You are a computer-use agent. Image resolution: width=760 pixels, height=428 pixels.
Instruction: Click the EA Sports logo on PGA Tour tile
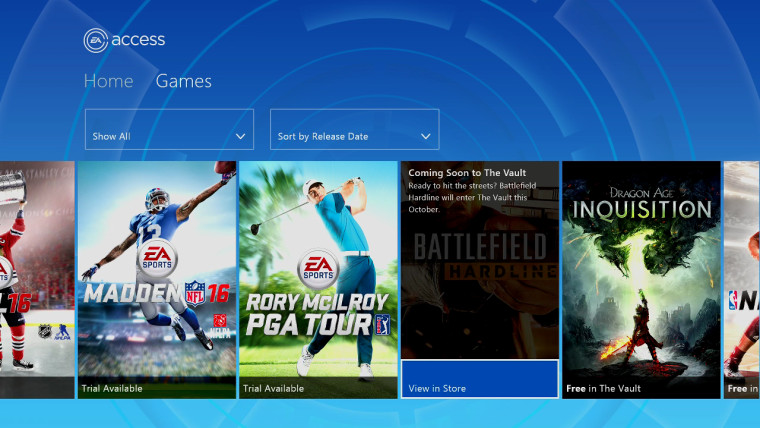coord(318,269)
